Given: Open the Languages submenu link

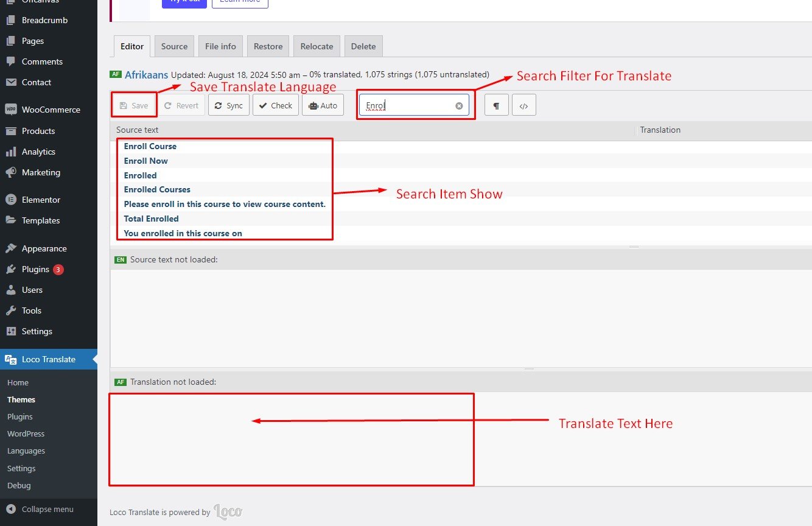Looking at the screenshot, I should [x=26, y=451].
